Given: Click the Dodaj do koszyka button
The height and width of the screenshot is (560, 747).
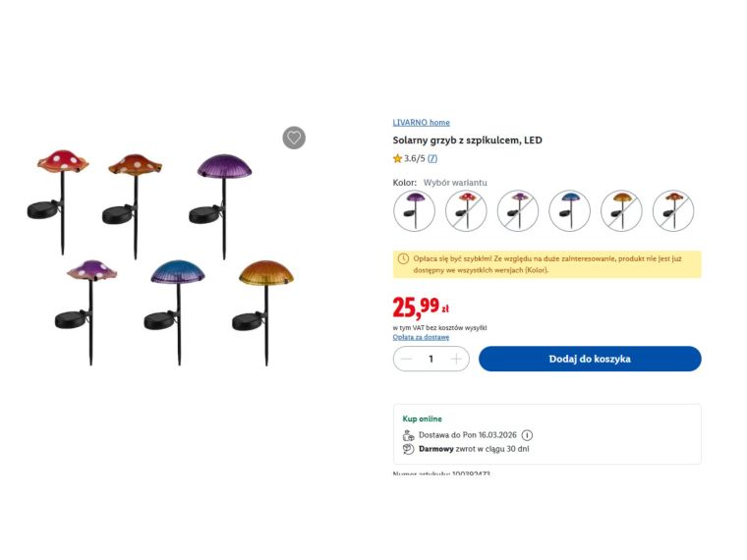Looking at the screenshot, I should (x=590, y=359).
